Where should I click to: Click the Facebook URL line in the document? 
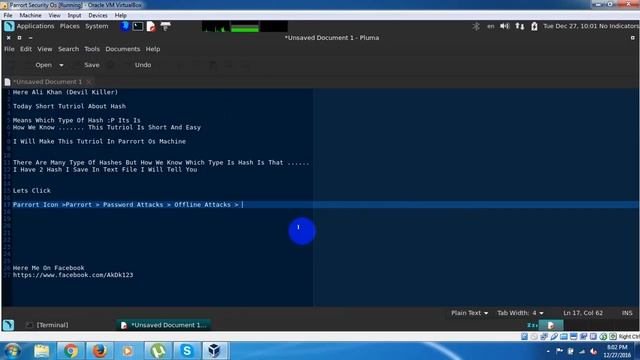point(73,275)
